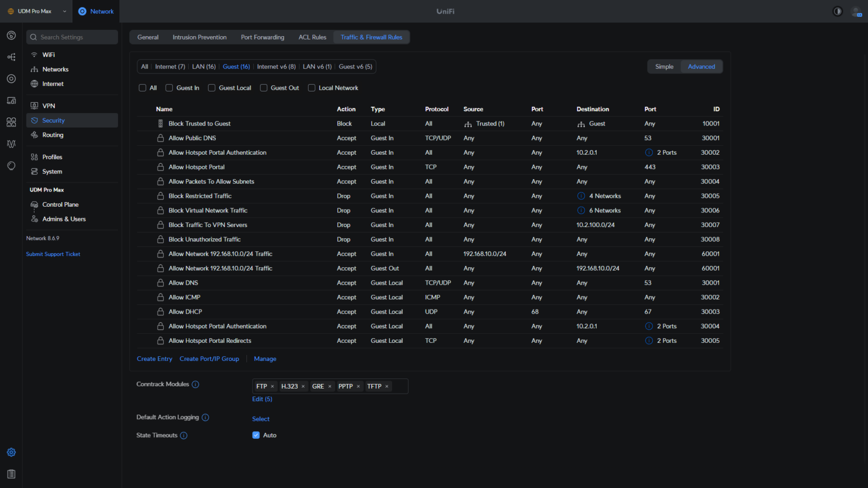Open the Topology view from the left sidebar
This screenshot has width=868, height=488.
[11, 56]
